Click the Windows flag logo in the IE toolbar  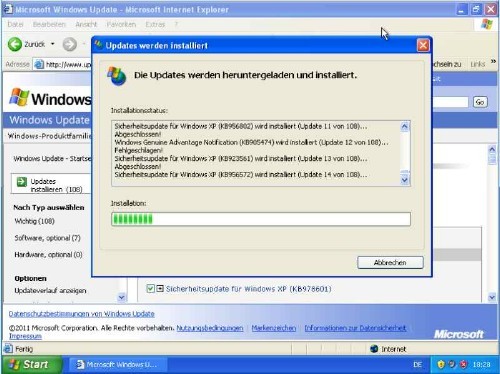pyautogui.click(x=487, y=24)
